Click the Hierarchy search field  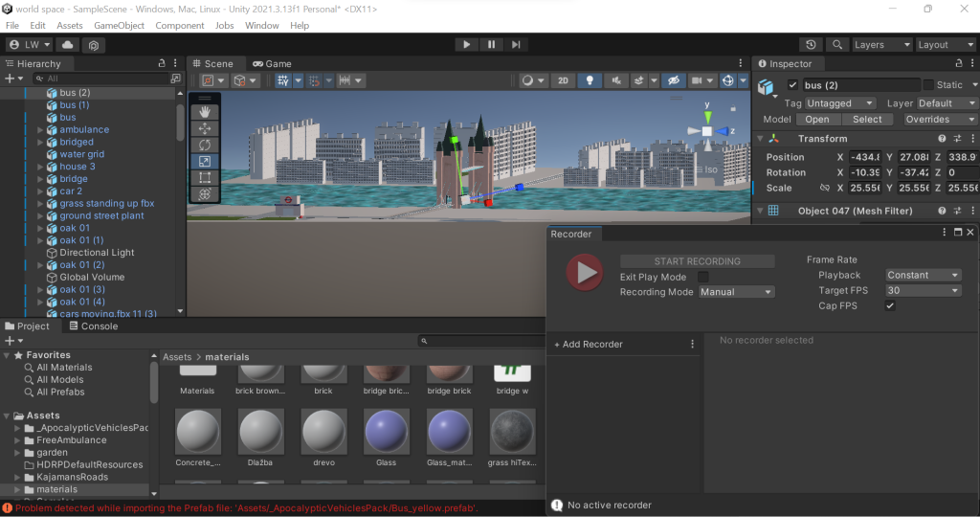[100, 79]
